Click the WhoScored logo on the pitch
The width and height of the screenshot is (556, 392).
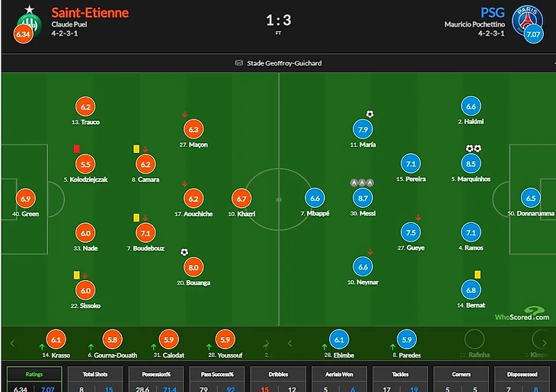click(x=521, y=314)
